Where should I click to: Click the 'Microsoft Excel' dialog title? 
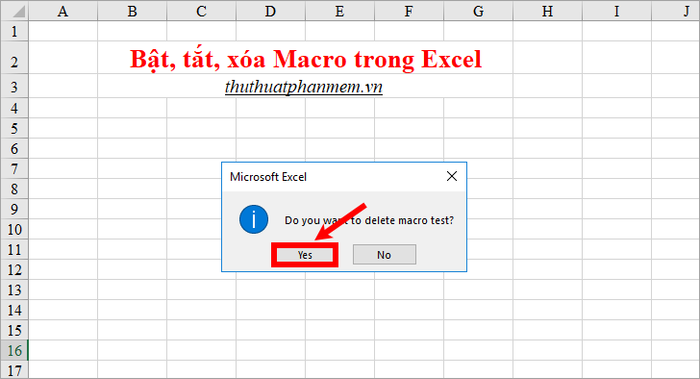point(268,177)
